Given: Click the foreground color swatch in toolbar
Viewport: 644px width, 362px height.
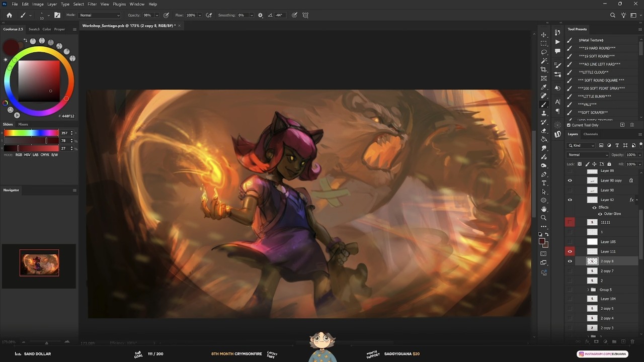Looking at the screenshot, I should [x=542, y=241].
